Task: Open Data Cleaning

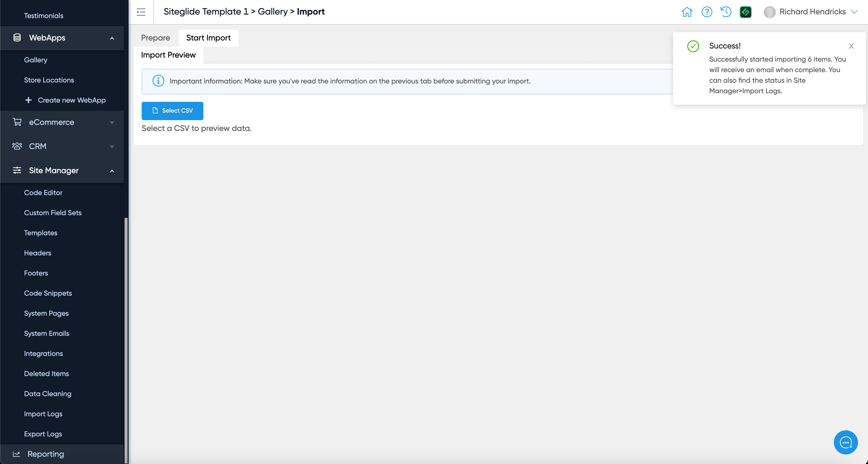Action: (47, 394)
